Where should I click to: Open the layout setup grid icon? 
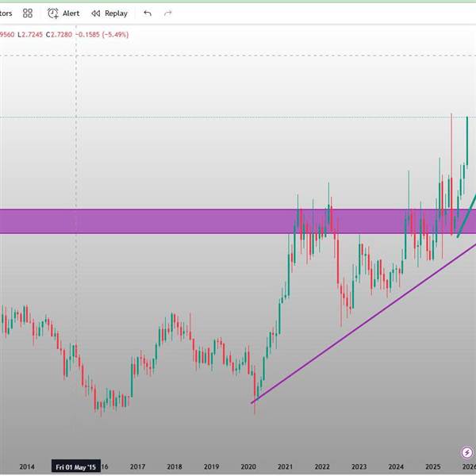(x=28, y=13)
